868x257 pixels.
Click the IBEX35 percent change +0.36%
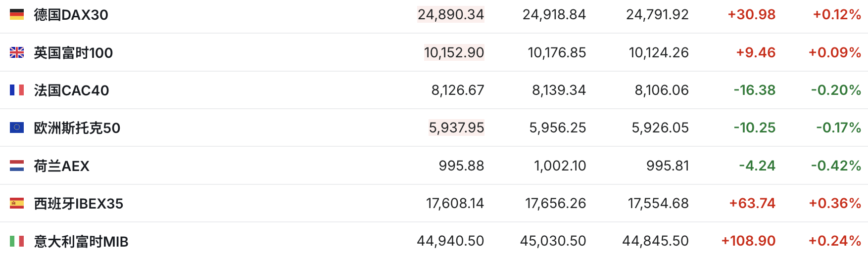(834, 203)
